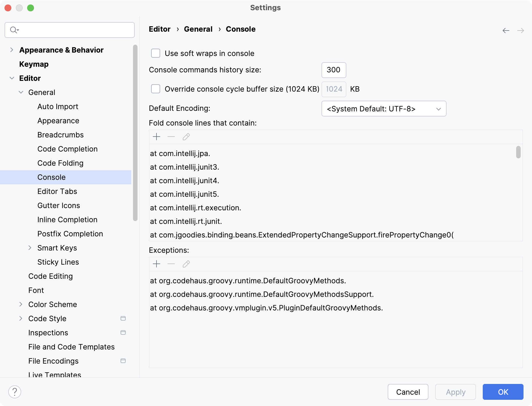Edit a fold pattern with the pencil icon
The width and height of the screenshot is (532, 406).
tap(186, 137)
